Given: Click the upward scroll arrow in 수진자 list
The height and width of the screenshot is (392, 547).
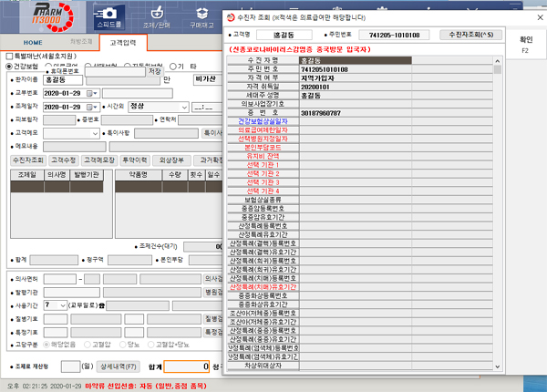Looking at the screenshot, I should (x=498, y=61).
